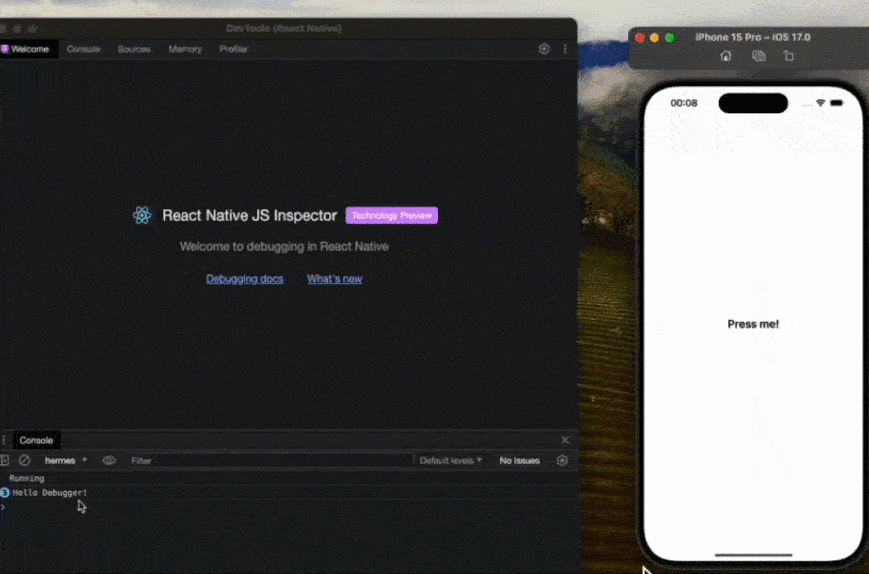Screen dimensions: 869x574
Task: Switch to the Welcome tab
Action: (29, 49)
